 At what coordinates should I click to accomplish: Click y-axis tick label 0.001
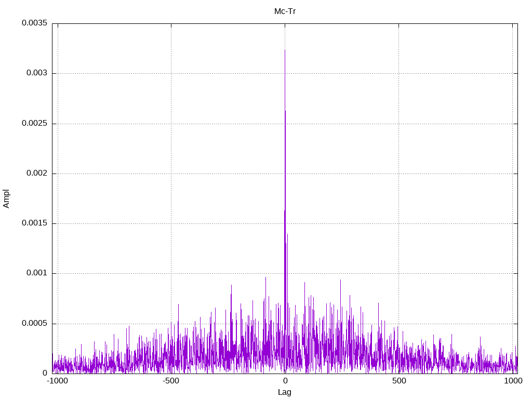(x=37, y=273)
